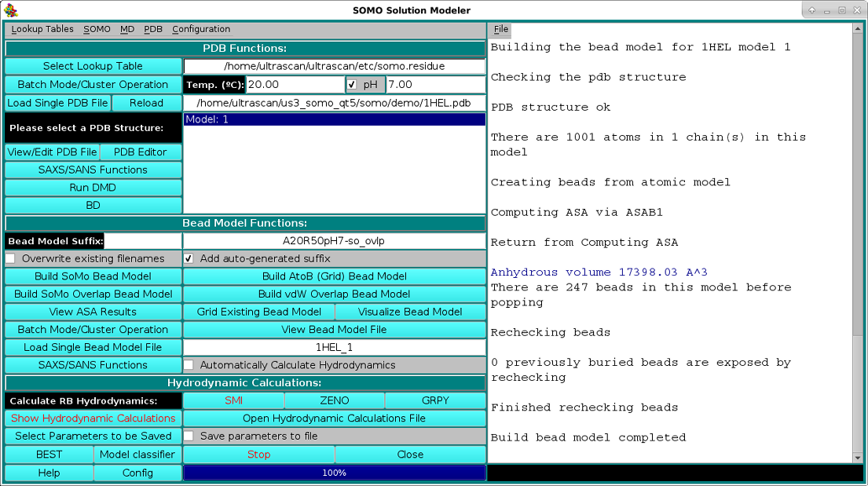Click the 1HEL_1 bead model name field
Screen dimensions: 868x486
point(335,347)
